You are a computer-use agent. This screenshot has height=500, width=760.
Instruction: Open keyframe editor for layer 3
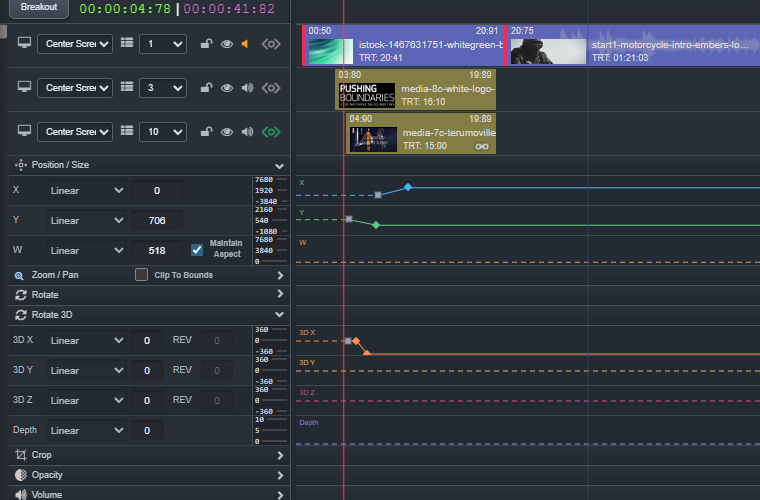[x=271, y=88]
